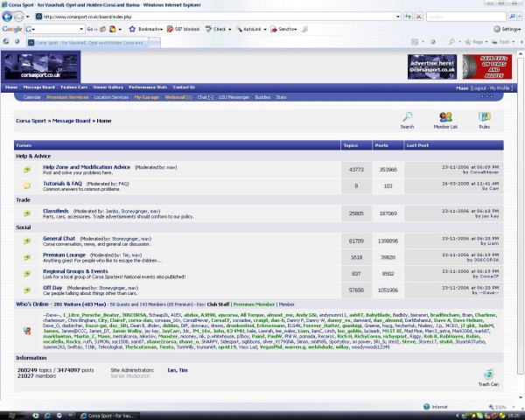
Task: Click the red Stop loading icon
Action: (x=418, y=16)
